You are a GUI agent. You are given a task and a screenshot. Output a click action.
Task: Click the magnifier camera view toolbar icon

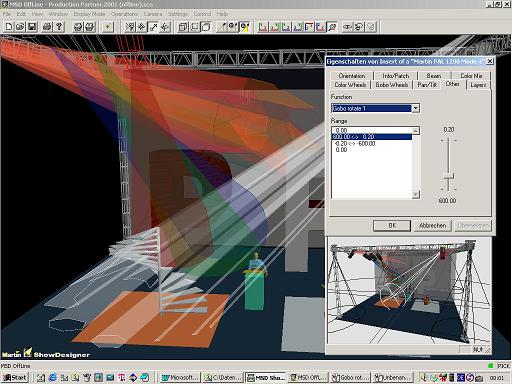(x=332, y=27)
